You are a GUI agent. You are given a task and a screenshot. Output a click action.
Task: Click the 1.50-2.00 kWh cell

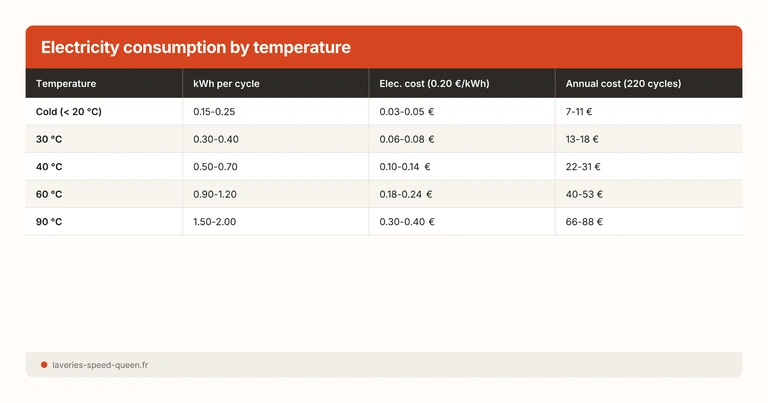click(215, 222)
